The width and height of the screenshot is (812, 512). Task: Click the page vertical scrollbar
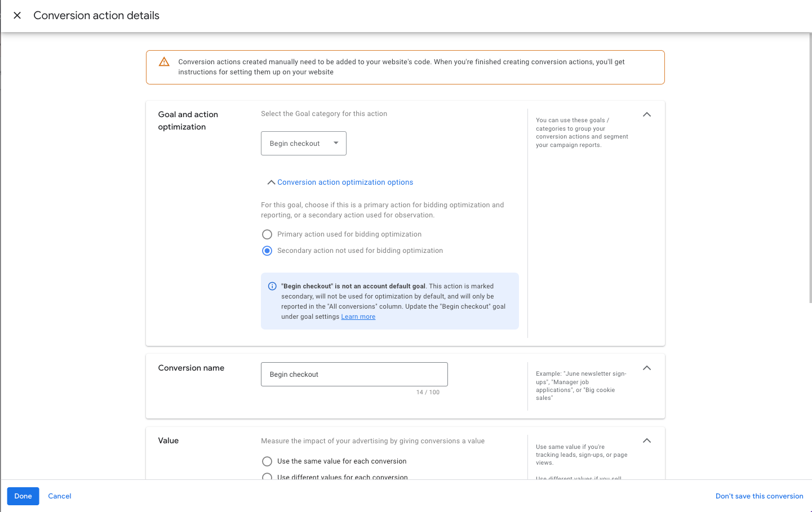[x=810, y=168]
